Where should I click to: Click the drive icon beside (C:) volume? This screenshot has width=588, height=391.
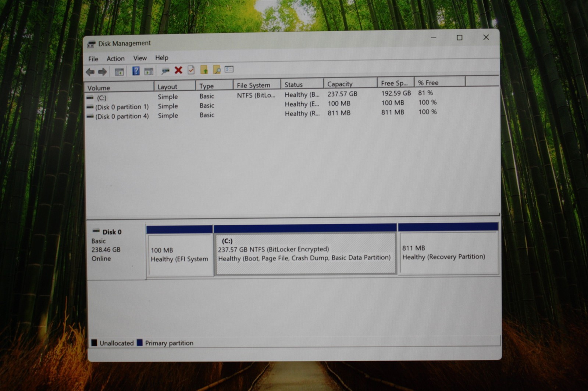click(x=90, y=98)
